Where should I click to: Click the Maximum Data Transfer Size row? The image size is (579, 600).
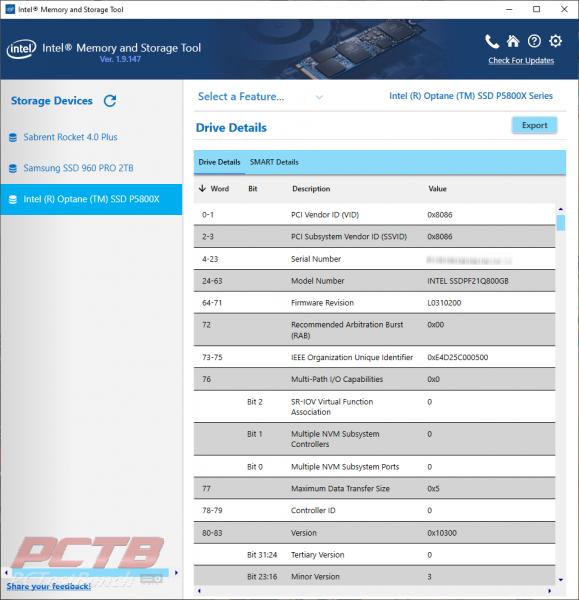[374, 489]
